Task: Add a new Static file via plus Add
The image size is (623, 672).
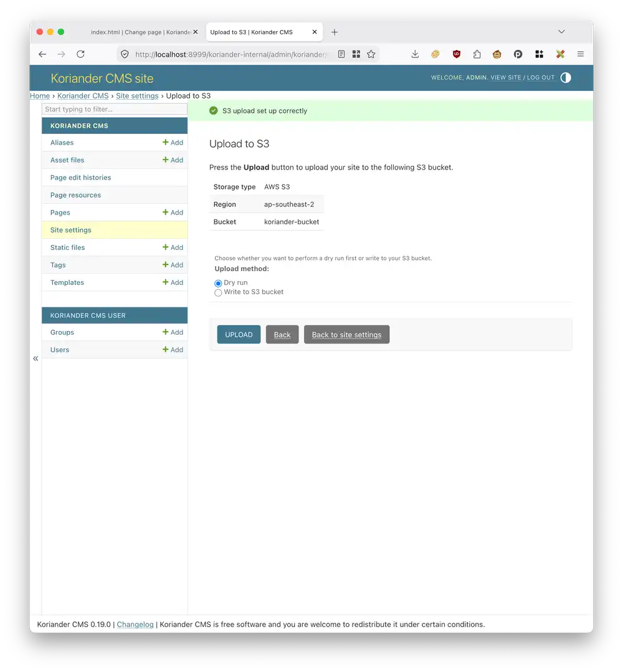Action: point(173,247)
